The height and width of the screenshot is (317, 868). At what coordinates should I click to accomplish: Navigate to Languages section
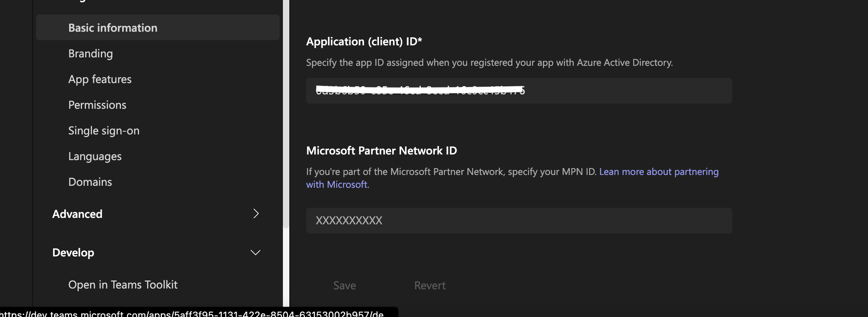pyautogui.click(x=95, y=156)
